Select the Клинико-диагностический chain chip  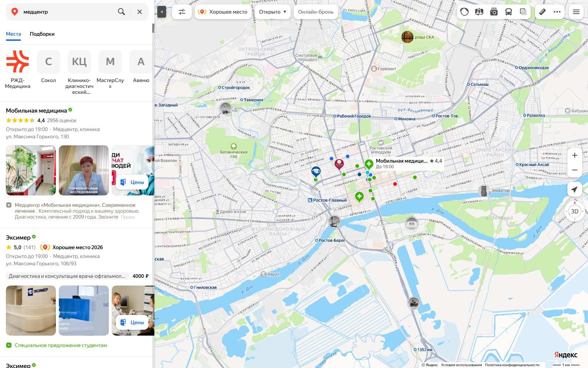[79, 72]
